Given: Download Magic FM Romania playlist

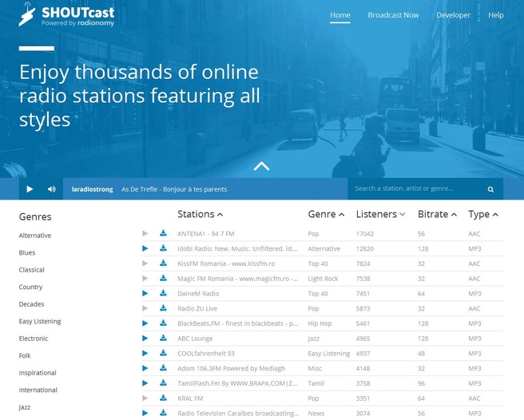Looking at the screenshot, I should tap(163, 278).
